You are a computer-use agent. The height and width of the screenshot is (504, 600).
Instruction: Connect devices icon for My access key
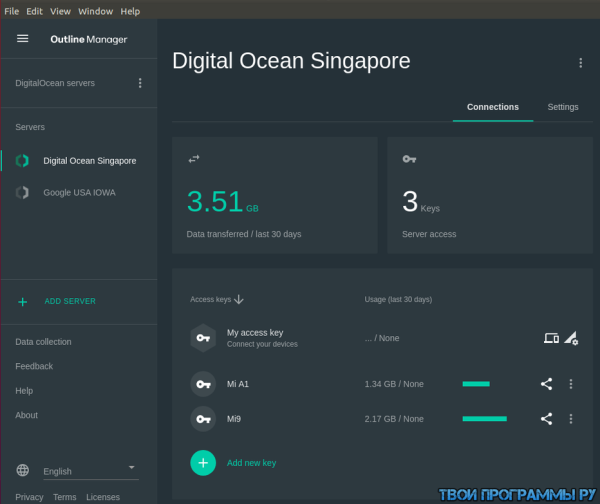click(x=551, y=338)
